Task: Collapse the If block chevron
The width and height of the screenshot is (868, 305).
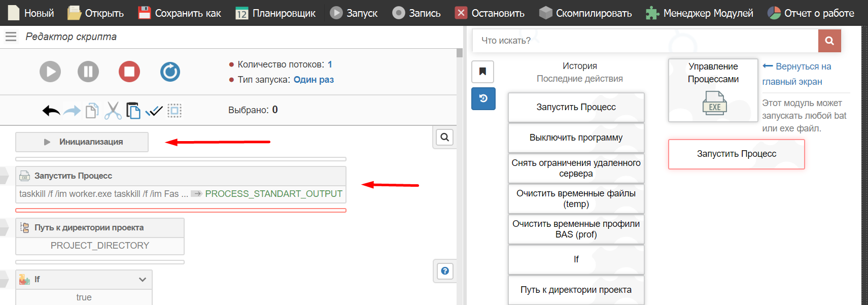Action: coord(143,280)
